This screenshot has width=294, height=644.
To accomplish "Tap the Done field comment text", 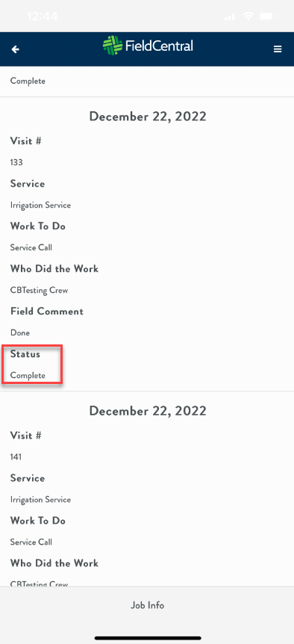I will (x=20, y=332).
